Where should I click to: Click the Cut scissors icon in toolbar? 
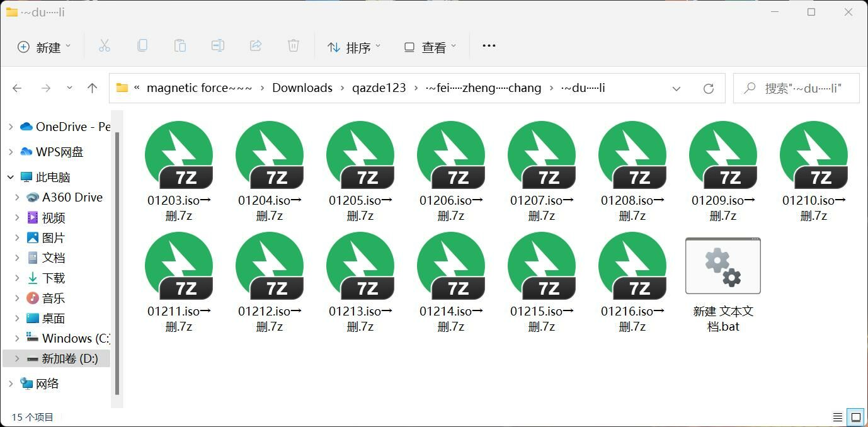(x=105, y=46)
